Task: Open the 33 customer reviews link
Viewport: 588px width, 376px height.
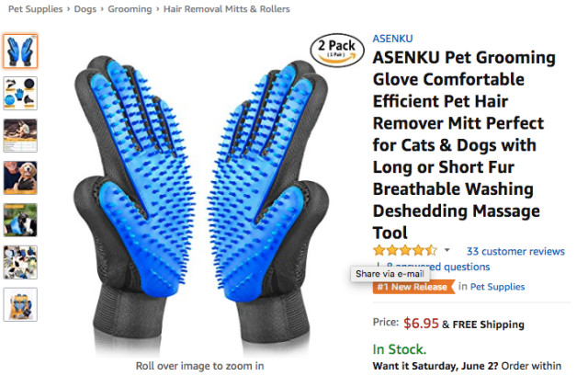Action: [515, 251]
